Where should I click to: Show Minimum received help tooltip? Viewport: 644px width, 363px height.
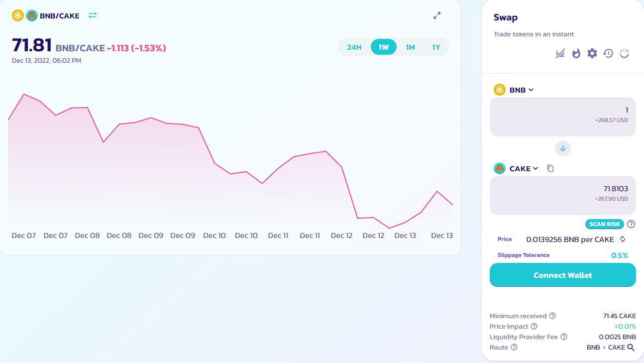[x=552, y=316]
